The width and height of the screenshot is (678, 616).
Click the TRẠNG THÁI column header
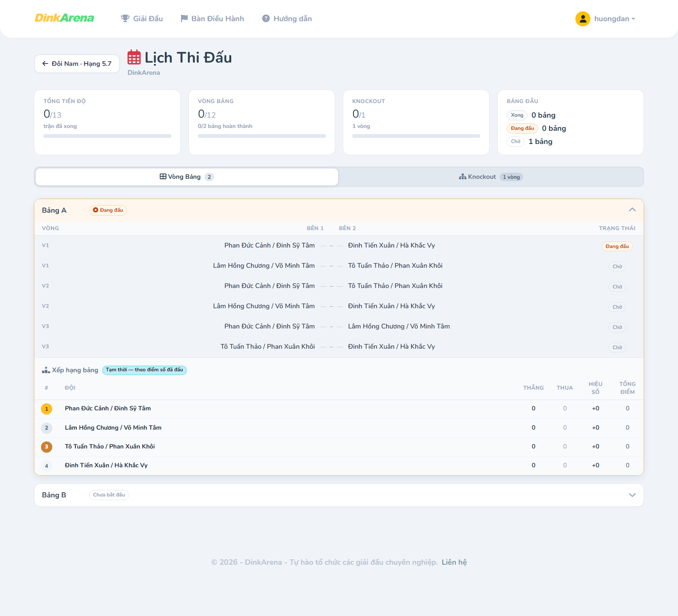[x=617, y=228]
